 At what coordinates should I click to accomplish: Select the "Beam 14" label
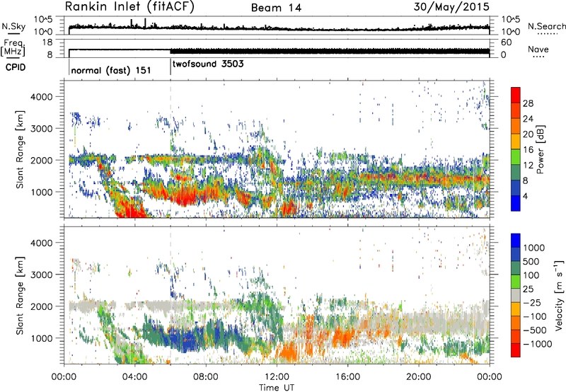(x=276, y=8)
